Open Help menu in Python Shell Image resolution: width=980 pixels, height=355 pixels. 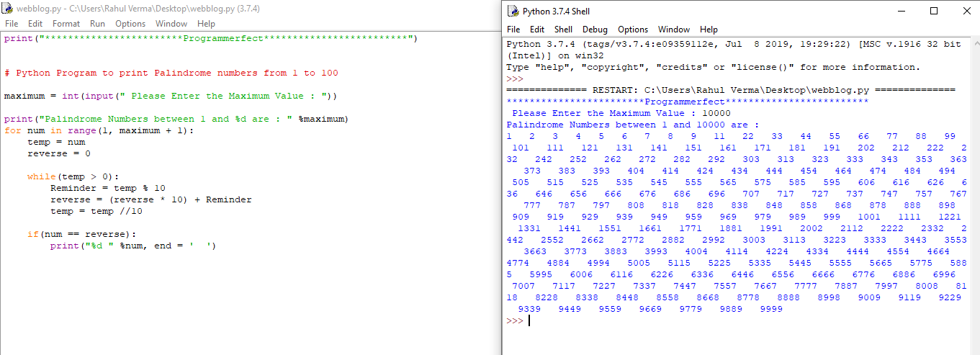click(709, 30)
